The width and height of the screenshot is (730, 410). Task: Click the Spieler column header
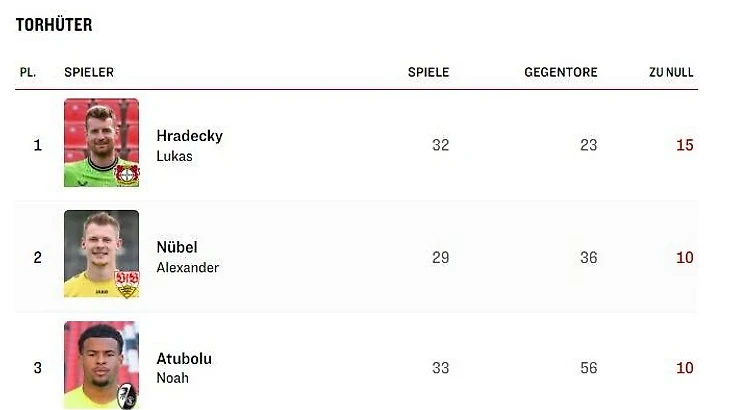pos(89,72)
